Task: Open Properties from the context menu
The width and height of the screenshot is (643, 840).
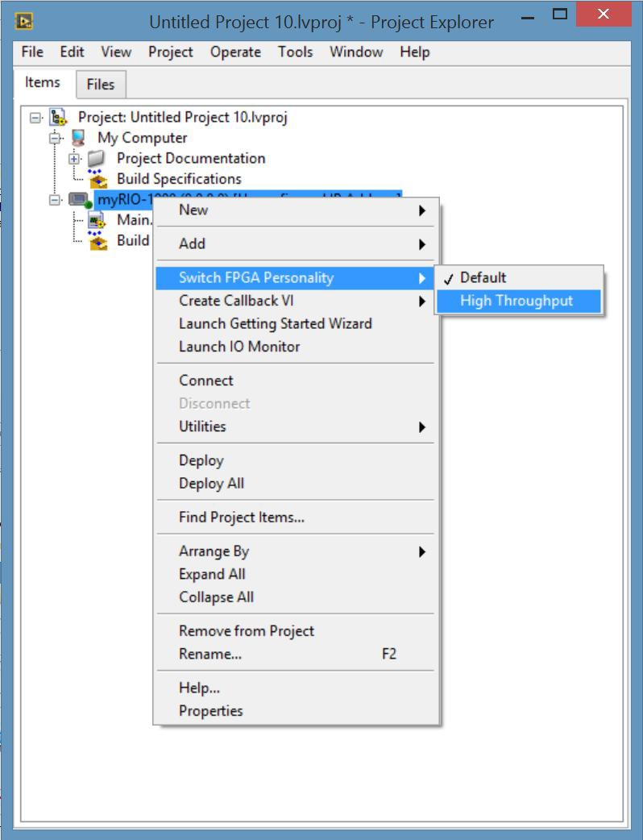Action: click(x=211, y=711)
